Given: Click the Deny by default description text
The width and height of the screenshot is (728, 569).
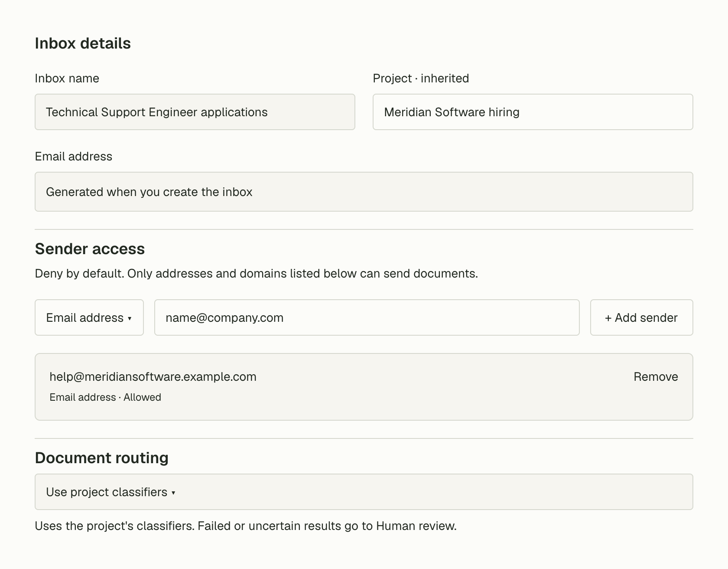Looking at the screenshot, I should [257, 274].
